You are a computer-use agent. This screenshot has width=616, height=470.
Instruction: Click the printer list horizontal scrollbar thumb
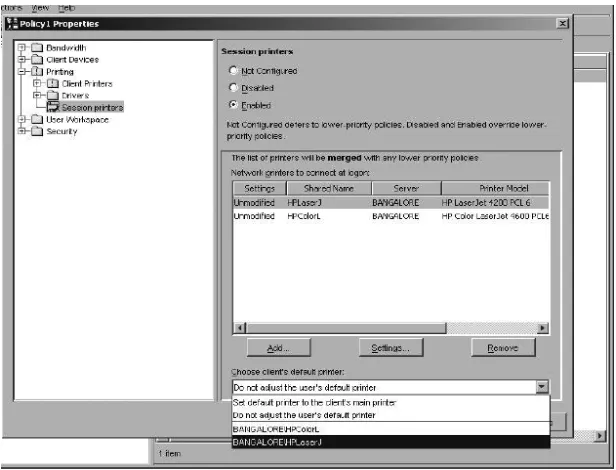346,328
